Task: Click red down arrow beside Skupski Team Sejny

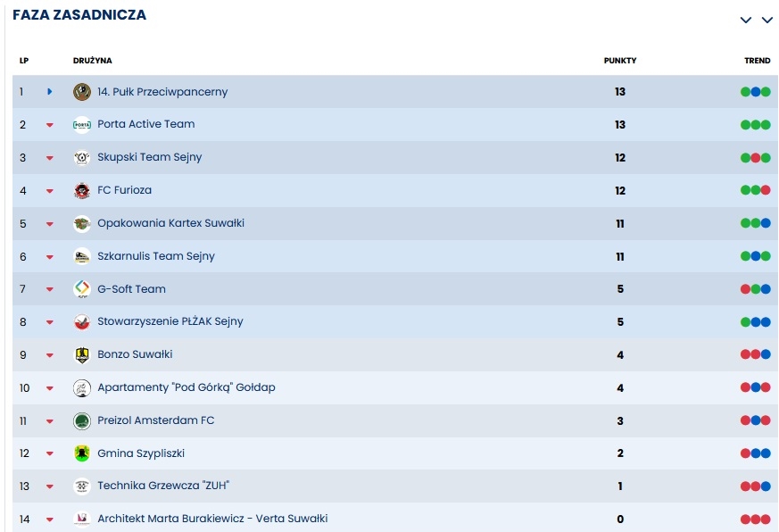Action: [50, 158]
